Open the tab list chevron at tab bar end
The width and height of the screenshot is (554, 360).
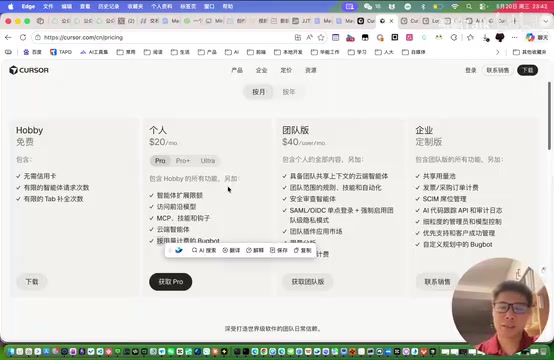546,21
